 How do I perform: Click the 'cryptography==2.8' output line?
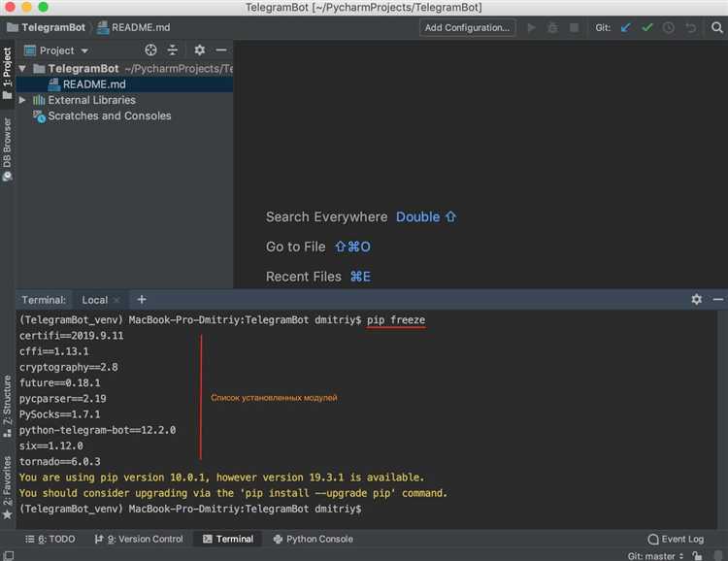point(69,367)
